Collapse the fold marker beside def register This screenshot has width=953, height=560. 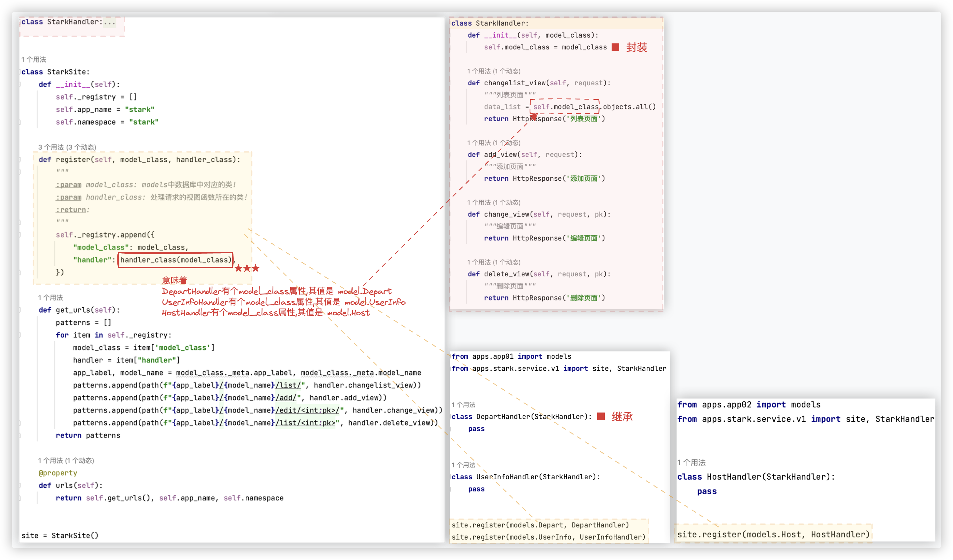(20, 159)
